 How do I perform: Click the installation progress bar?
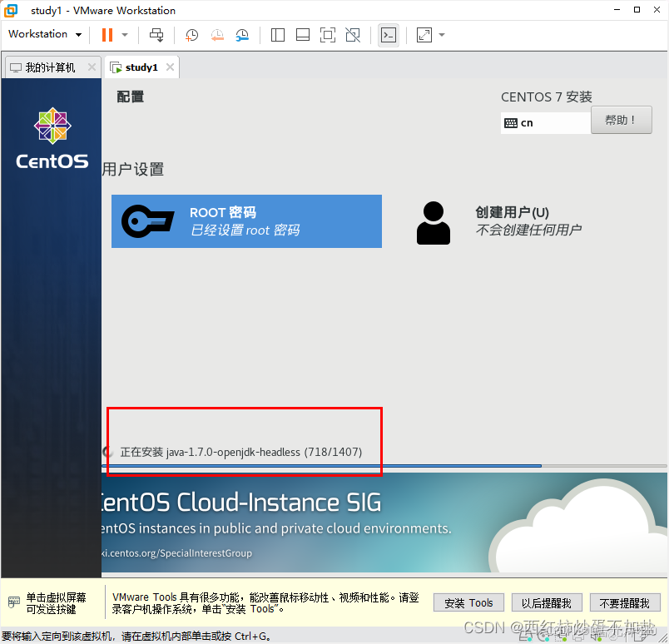[384, 466]
